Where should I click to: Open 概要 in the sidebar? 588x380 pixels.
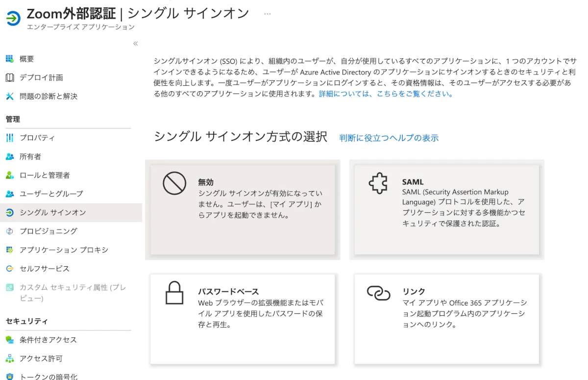tap(27, 59)
